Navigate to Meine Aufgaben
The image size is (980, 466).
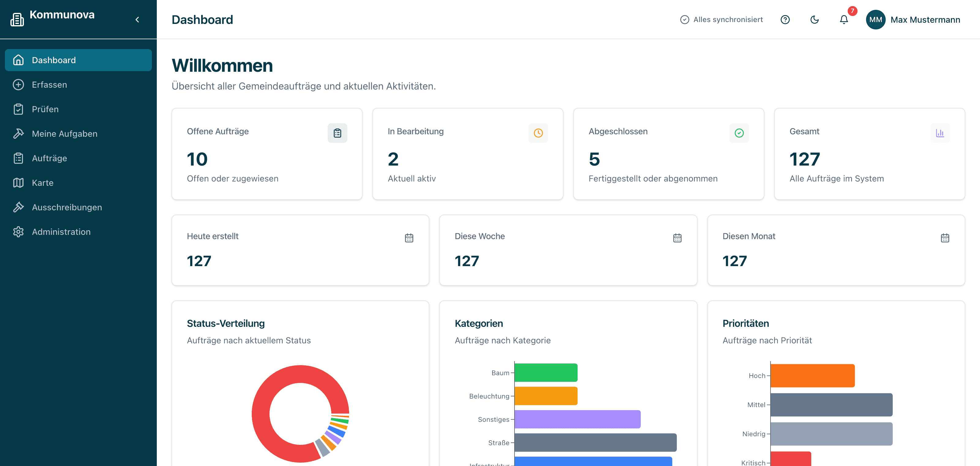pos(78,134)
